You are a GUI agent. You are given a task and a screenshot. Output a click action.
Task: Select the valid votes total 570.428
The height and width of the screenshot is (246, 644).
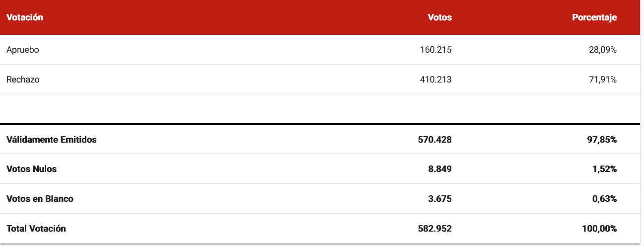pyautogui.click(x=435, y=140)
